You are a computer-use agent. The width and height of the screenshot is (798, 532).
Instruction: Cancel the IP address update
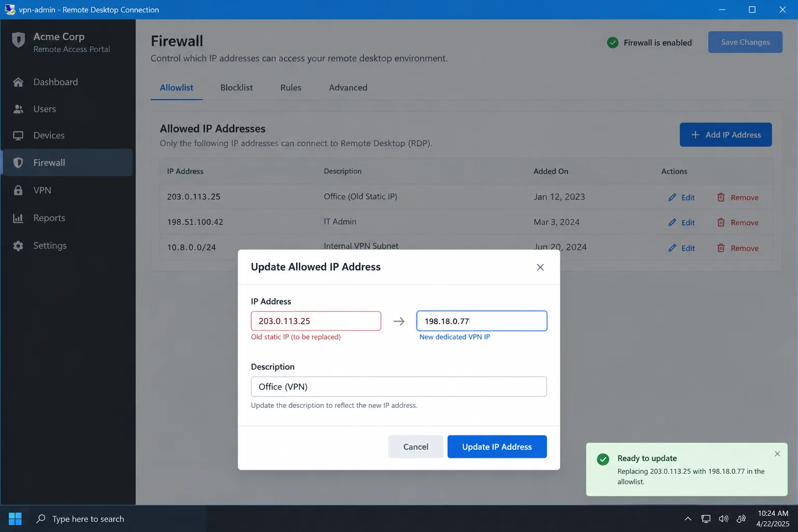[x=416, y=447]
